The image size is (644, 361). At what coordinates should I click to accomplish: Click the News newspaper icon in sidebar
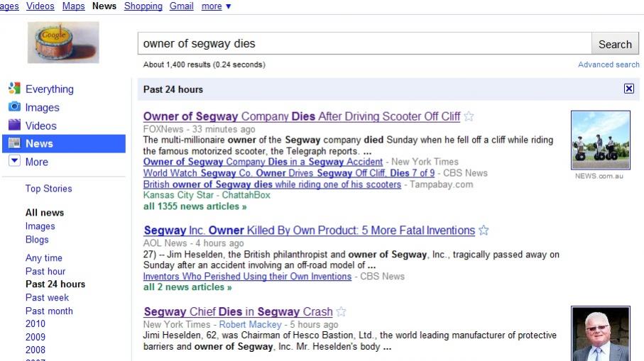14,143
